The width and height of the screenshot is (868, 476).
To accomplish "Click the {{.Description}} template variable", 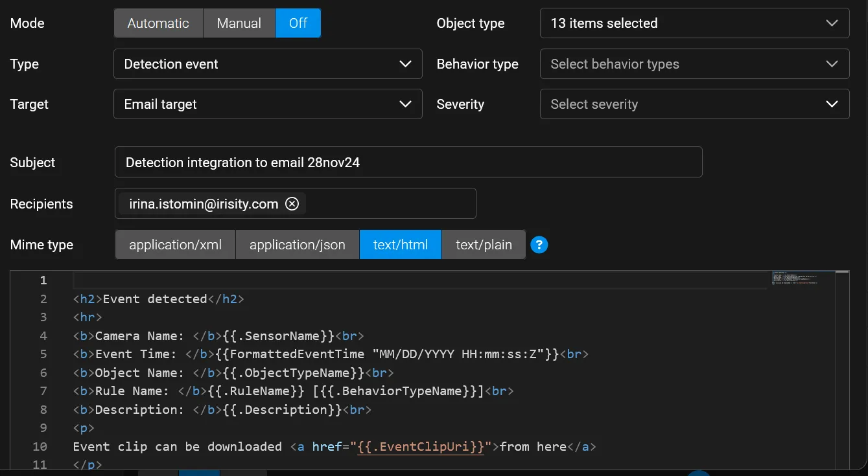I will click(x=283, y=410).
